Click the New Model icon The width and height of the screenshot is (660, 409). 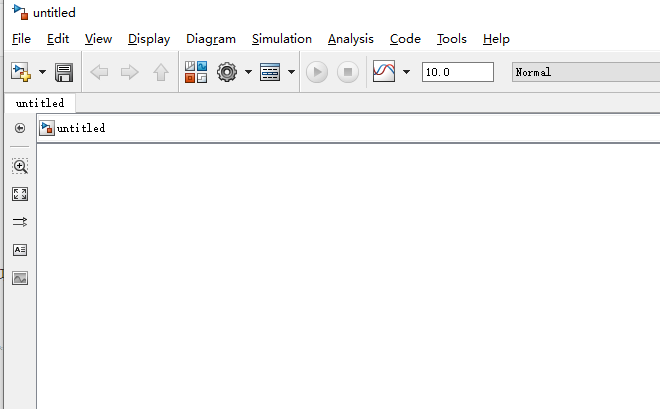(21, 72)
